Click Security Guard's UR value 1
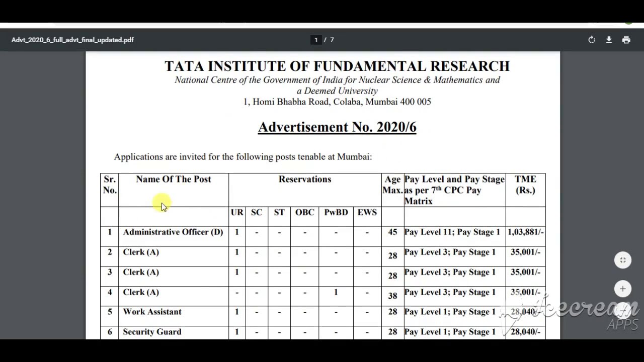Screen dimensions: 644x362 click(x=236, y=332)
